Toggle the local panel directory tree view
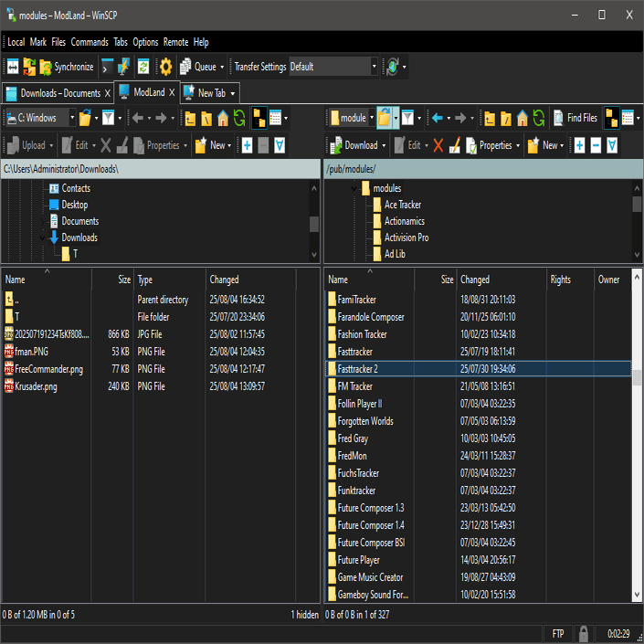Viewport: 644px width, 644px height. coord(259,118)
